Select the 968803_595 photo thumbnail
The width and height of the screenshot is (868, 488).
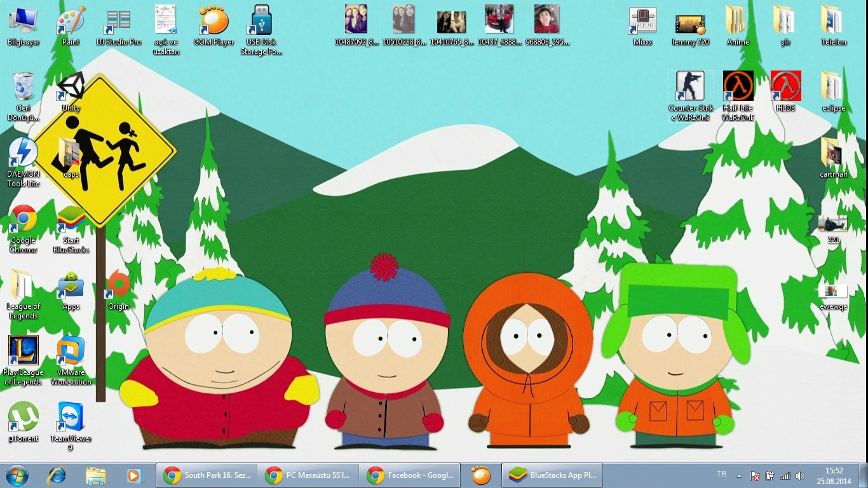coord(547,26)
